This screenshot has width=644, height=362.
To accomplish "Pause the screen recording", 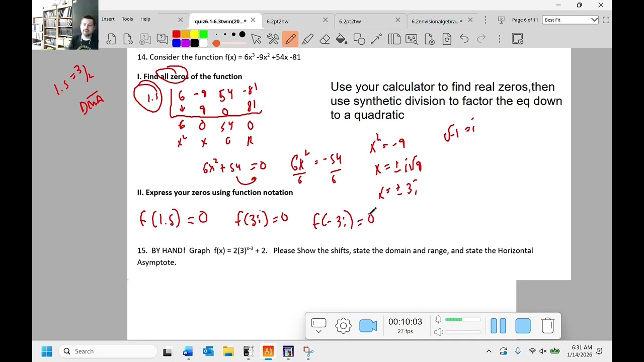I will 498,326.
